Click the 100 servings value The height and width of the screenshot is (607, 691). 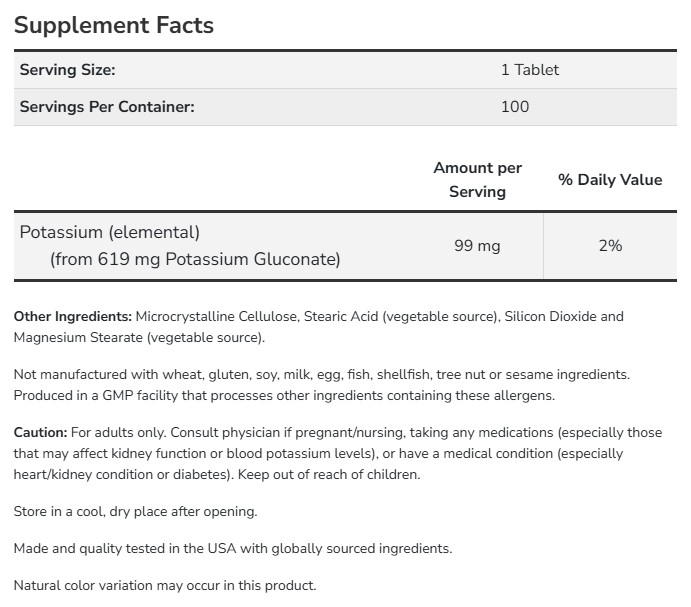point(514,106)
